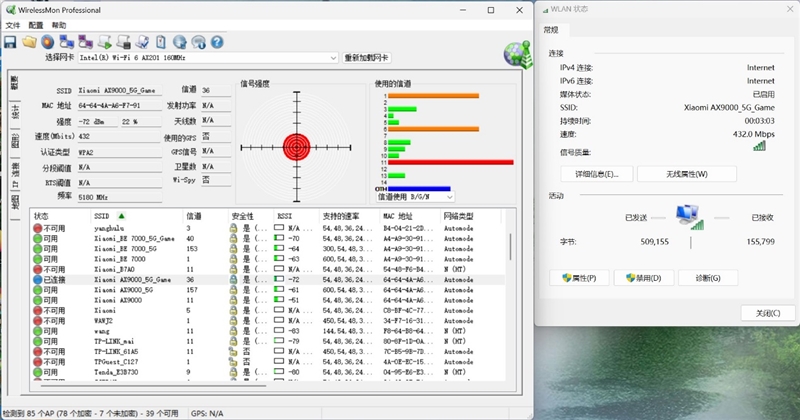Viewport: 800px width, 420px height.
Task: Click the blue status icon of connected network
Action: pos(37,280)
